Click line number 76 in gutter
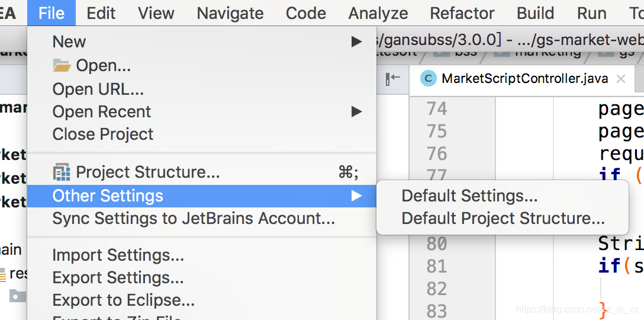 tap(437, 154)
